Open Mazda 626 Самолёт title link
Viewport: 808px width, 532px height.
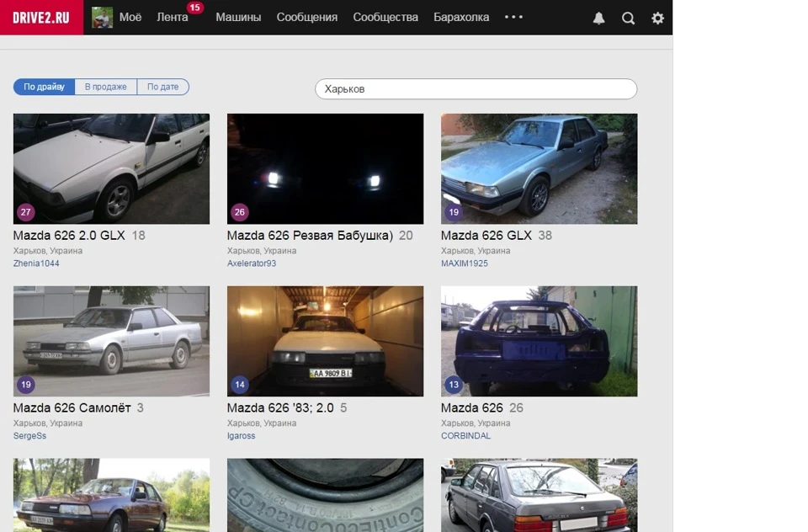coord(72,407)
